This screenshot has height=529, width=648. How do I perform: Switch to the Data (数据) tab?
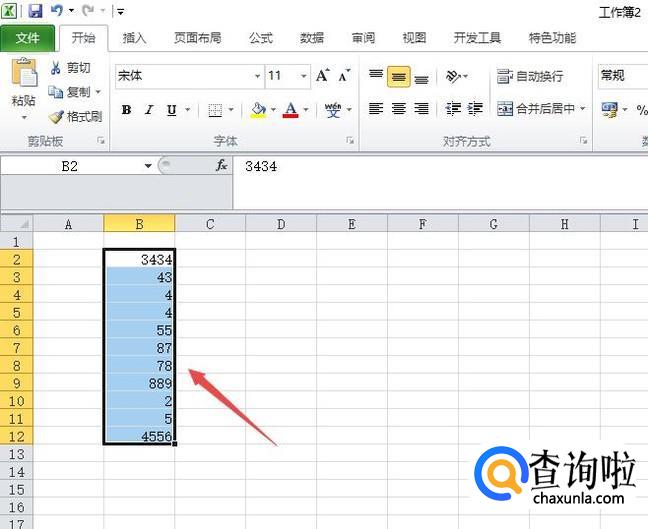tap(312, 38)
